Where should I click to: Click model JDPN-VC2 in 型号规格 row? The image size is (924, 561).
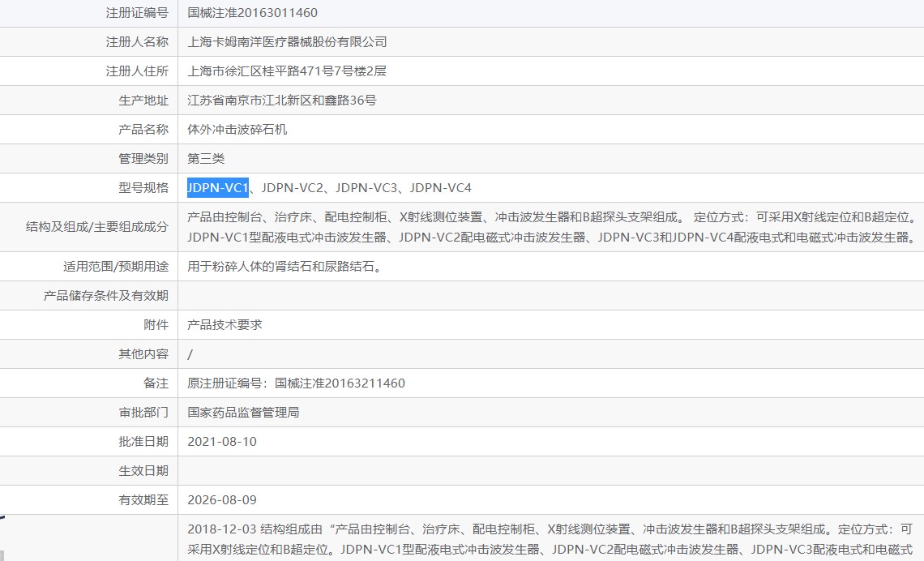pyautogui.click(x=293, y=187)
